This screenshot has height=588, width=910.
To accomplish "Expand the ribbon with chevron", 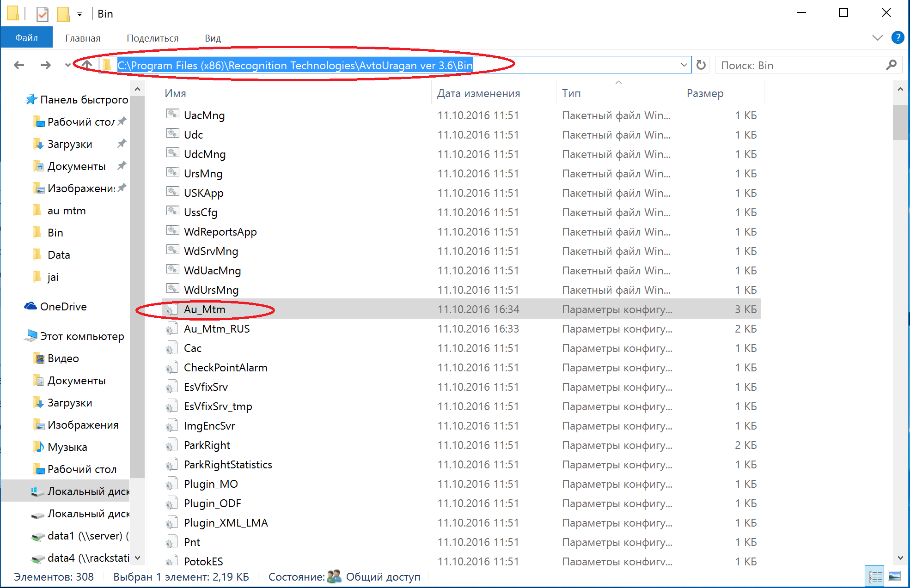I will (877, 38).
